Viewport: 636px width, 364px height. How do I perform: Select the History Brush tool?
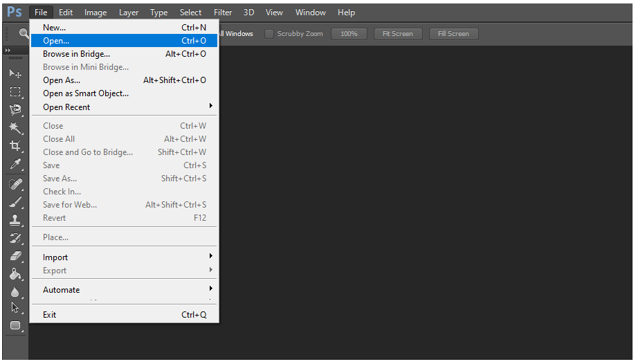(15, 238)
